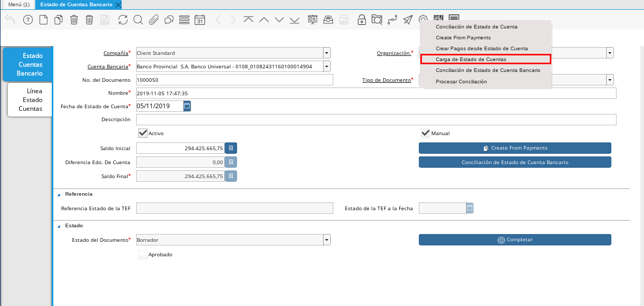644x306 pixels.
Task: Create a new record with page icon
Action: pyautogui.click(x=43, y=20)
